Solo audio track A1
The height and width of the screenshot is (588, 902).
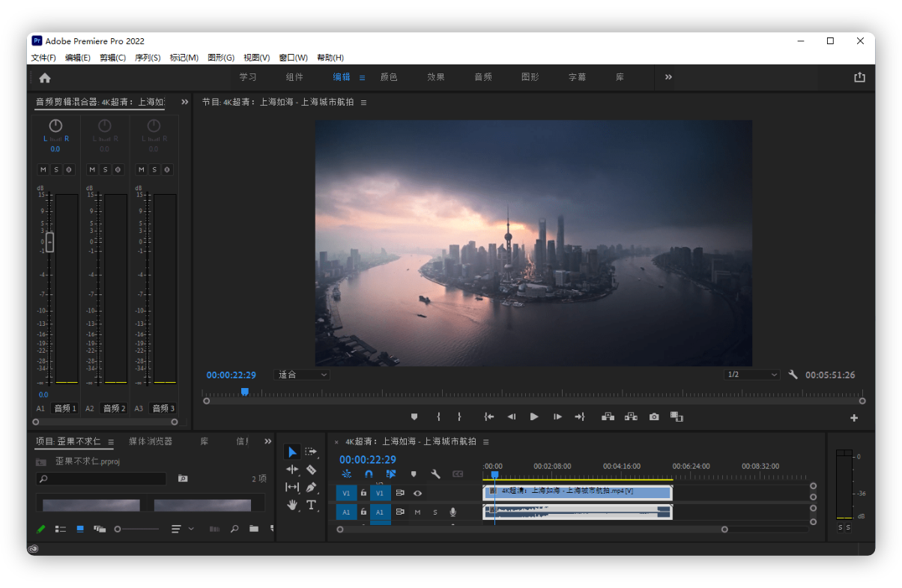(x=435, y=512)
